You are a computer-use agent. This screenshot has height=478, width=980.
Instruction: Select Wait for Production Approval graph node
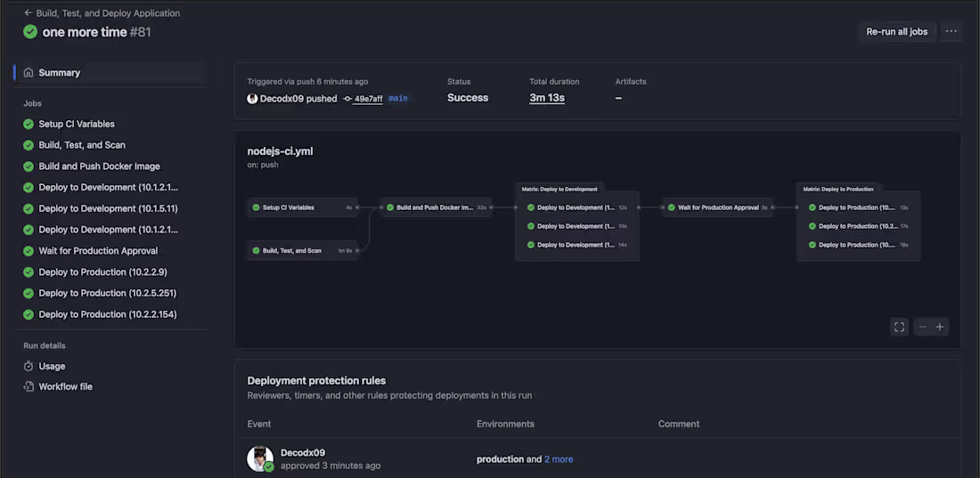pyautogui.click(x=718, y=207)
